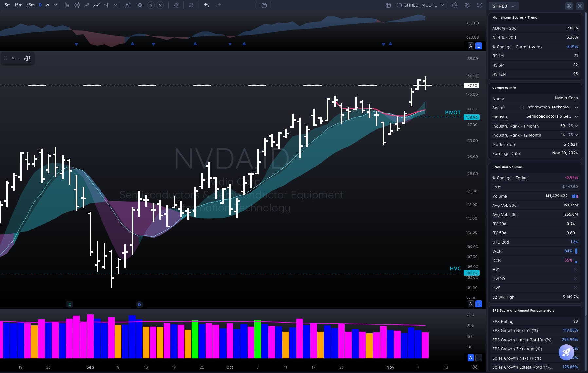Toggle Log scale (L) on momentum pane
The width and height of the screenshot is (588, 373).
pos(479,46)
